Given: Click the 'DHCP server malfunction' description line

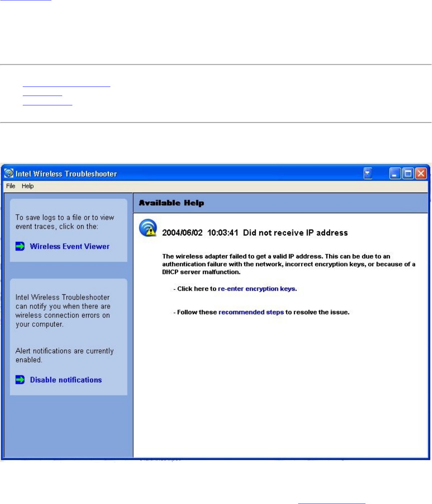Looking at the screenshot, I should [x=201, y=272].
